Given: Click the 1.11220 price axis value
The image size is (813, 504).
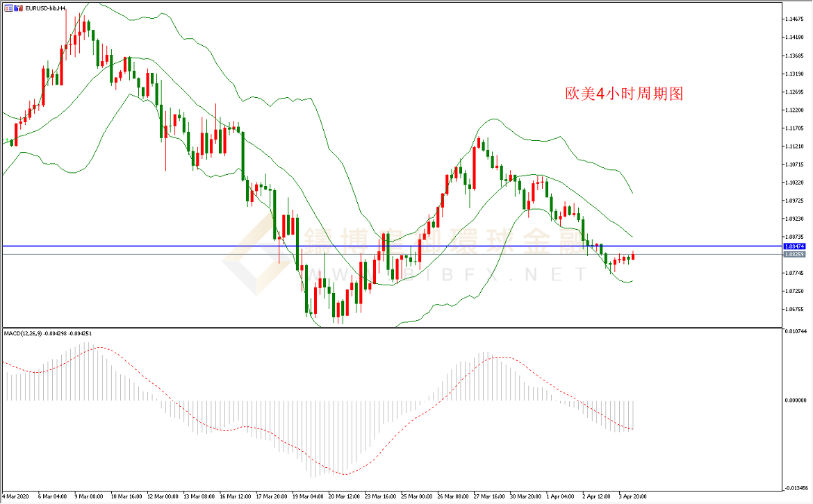Looking at the screenshot, I should click(794, 110).
